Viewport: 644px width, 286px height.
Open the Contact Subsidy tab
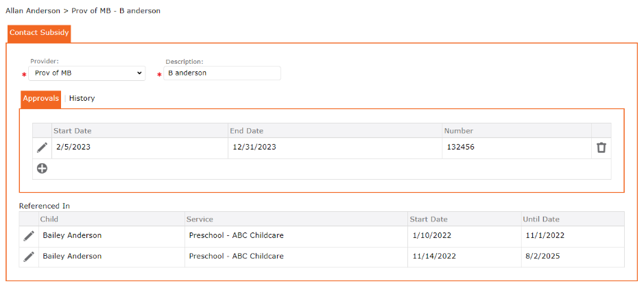[x=39, y=34]
